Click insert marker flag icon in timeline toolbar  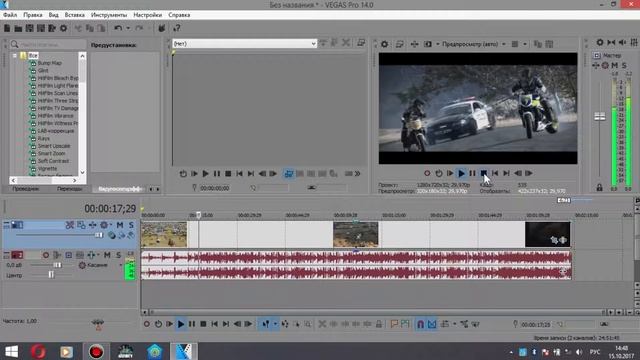click(394, 324)
